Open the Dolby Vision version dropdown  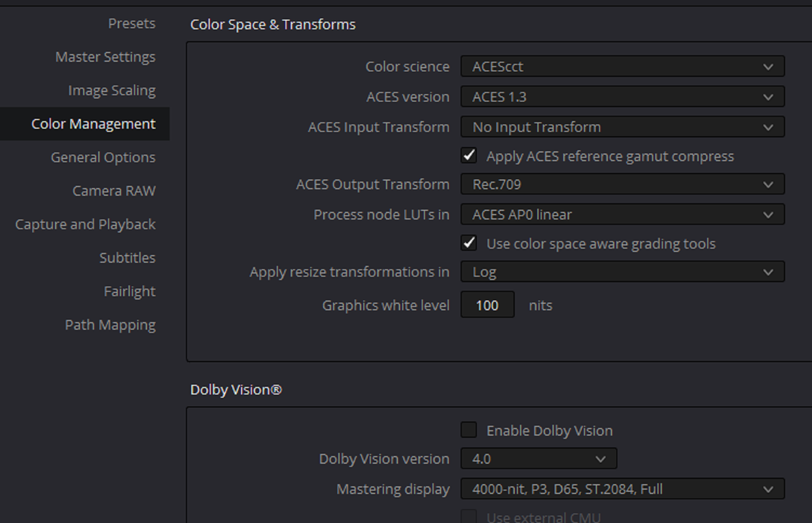pos(538,459)
